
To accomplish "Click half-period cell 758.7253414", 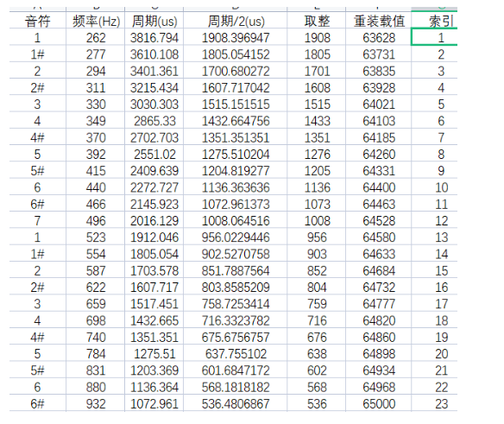I will (x=236, y=304).
